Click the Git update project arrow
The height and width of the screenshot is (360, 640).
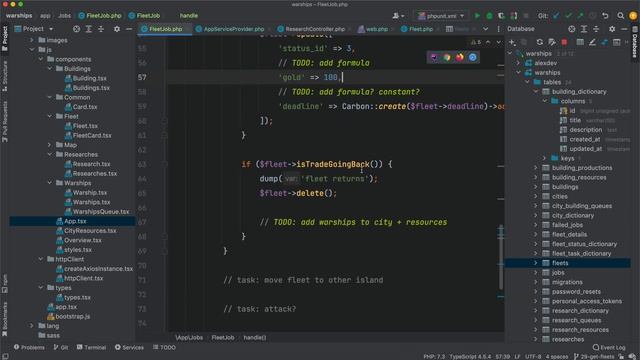556,16
